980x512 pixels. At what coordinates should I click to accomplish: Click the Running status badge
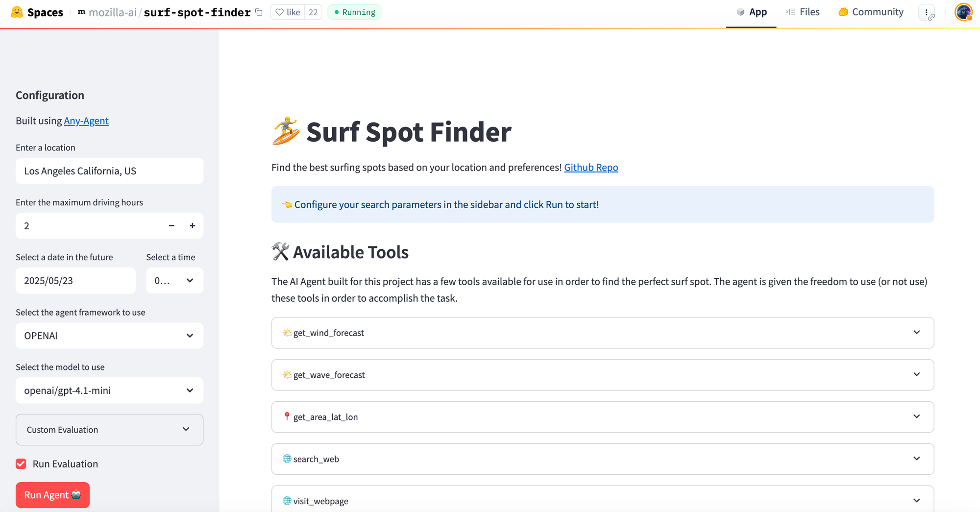[x=354, y=12]
